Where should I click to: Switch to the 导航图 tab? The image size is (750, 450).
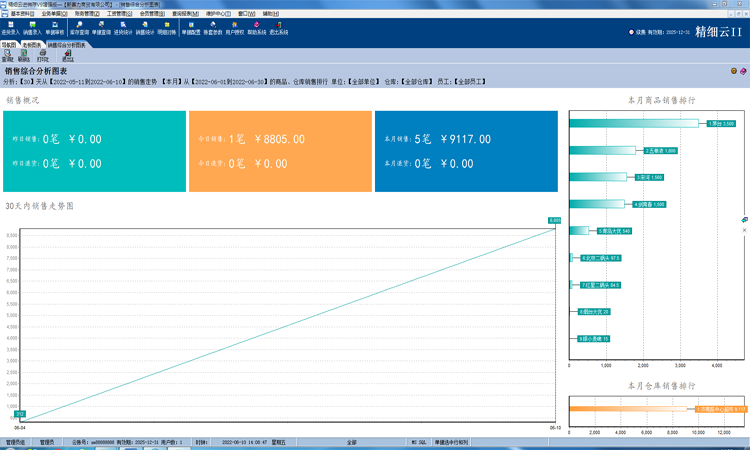pos(8,45)
